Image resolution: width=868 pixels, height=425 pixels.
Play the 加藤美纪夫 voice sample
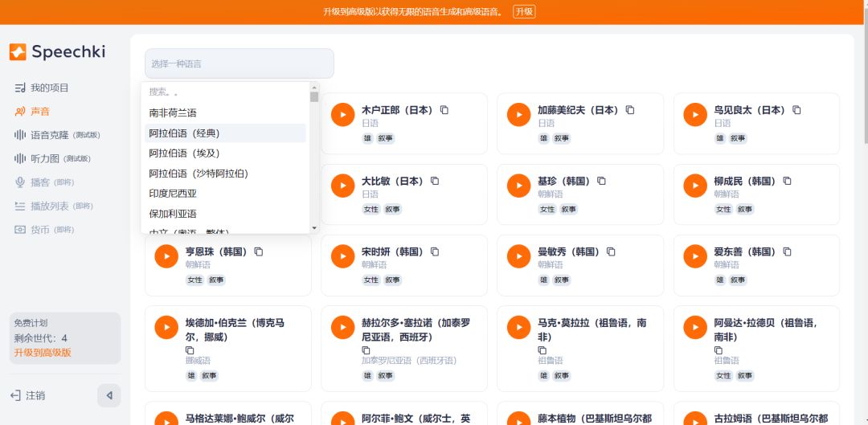pyautogui.click(x=518, y=115)
